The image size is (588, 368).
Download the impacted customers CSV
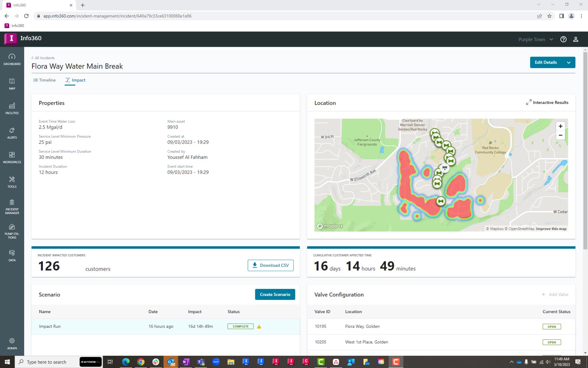pyautogui.click(x=271, y=265)
